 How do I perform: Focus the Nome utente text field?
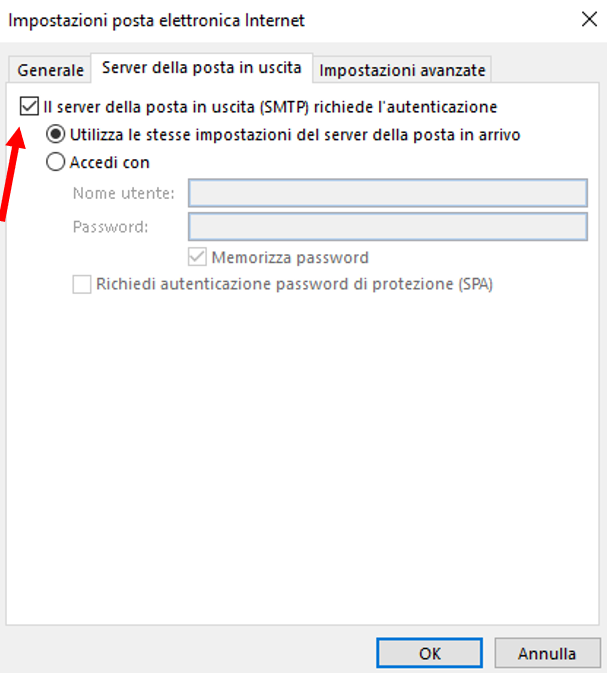click(x=387, y=193)
